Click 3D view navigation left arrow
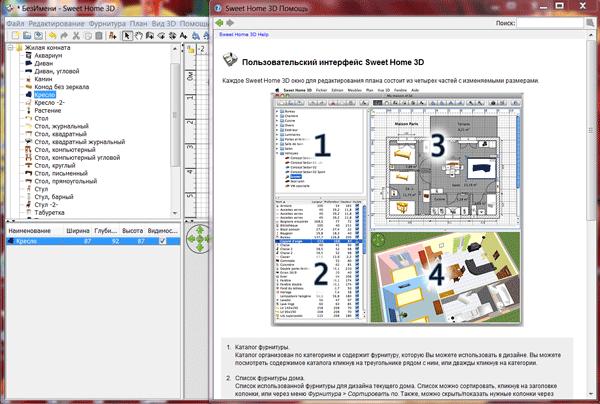This screenshot has width=600, height=404. (x=191, y=239)
